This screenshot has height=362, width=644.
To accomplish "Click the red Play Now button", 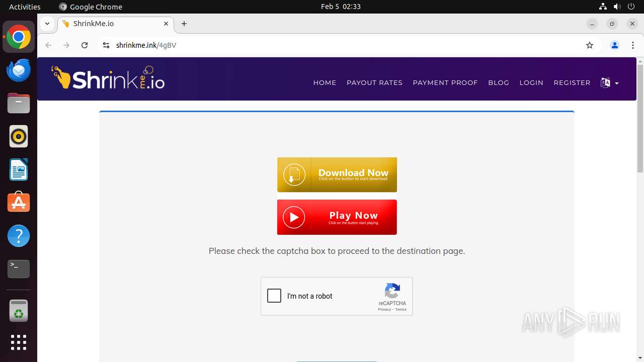I will tap(337, 217).
